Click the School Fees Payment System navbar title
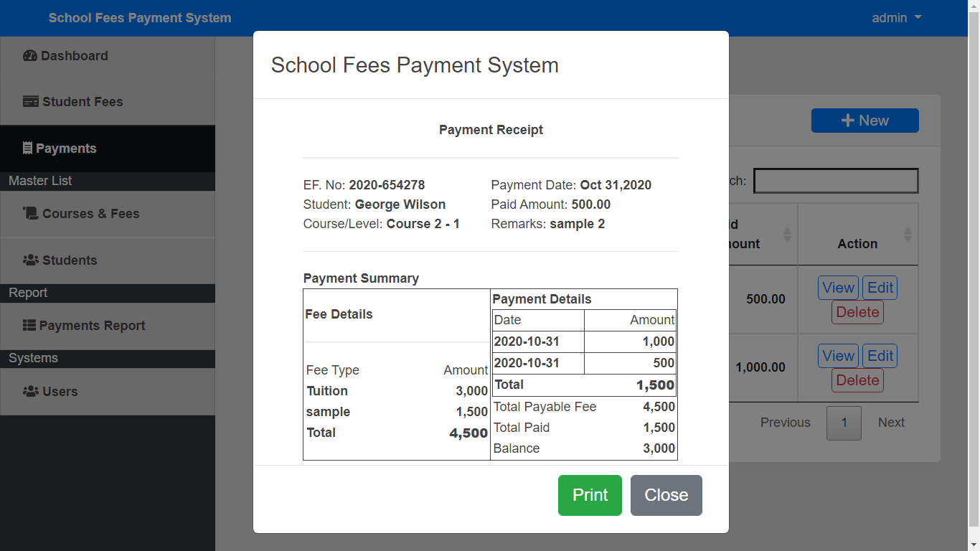 tap(140, 18)
